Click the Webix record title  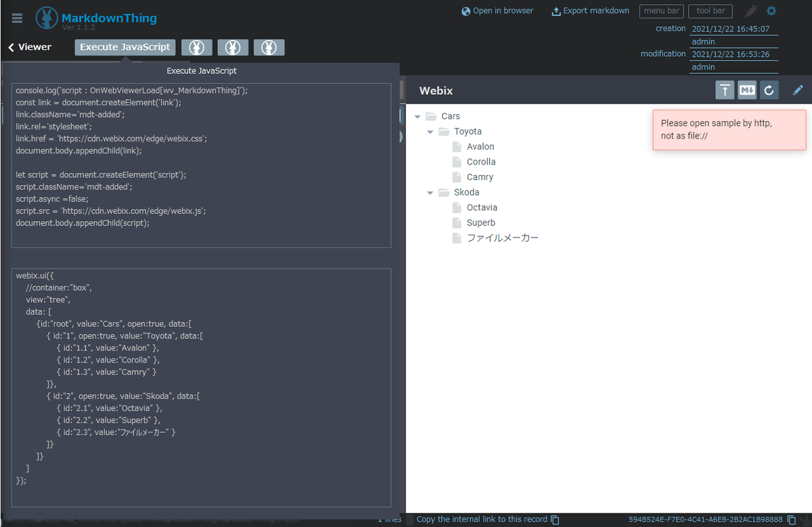(x=436, y=91)
